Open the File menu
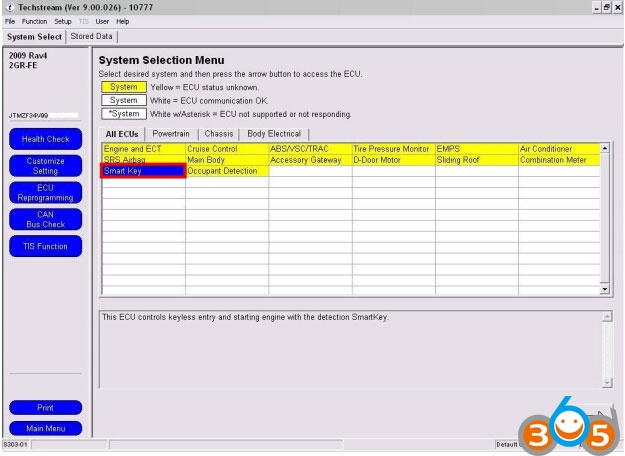The image size is (625, 456). [x=10, y=22]
